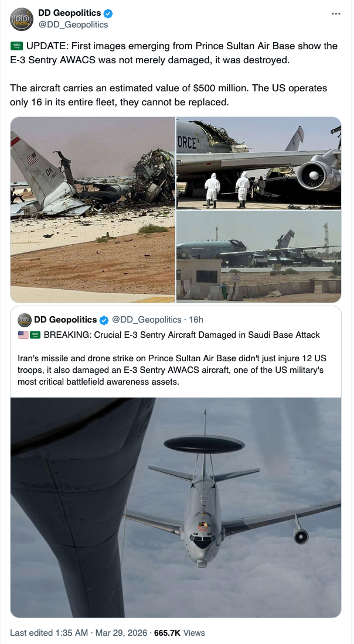The width and height of the screenshot is (354, 644).
Task: Open the destroyed tail wreckage photo
Action: click(x=93, y=210)
